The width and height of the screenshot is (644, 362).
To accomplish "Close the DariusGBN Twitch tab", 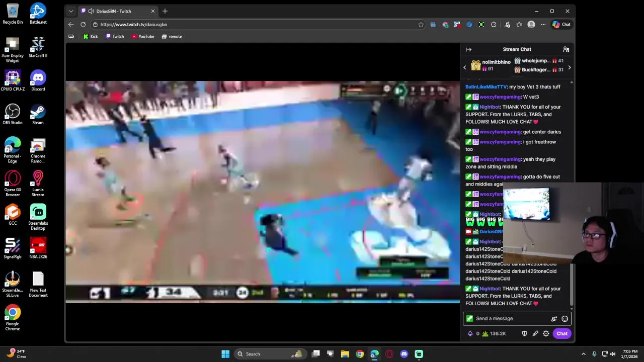I will 153,11.
